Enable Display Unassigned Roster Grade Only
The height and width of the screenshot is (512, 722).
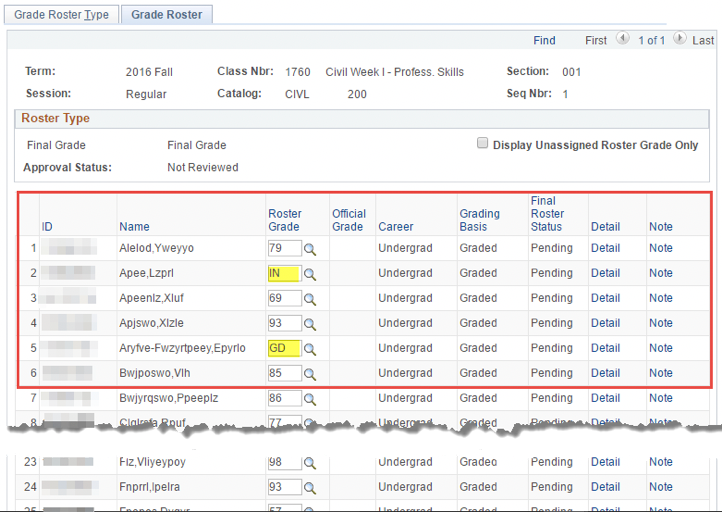[x=484, y=144]
